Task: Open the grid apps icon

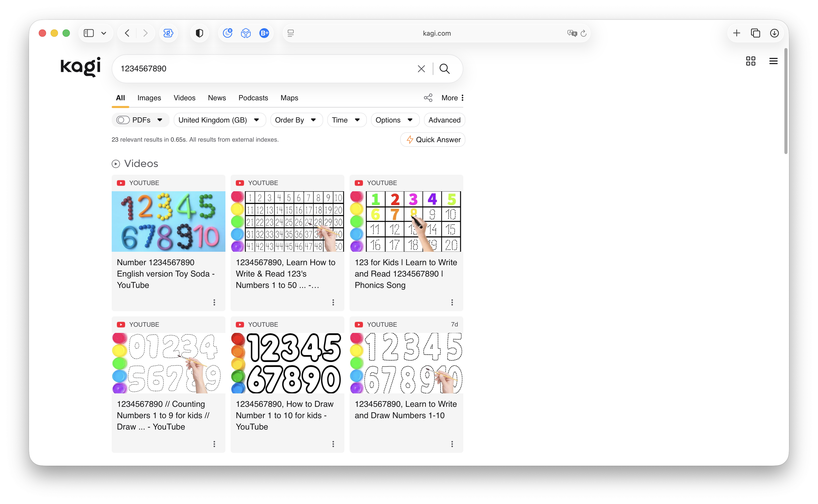Action: [x=750, y=61]
